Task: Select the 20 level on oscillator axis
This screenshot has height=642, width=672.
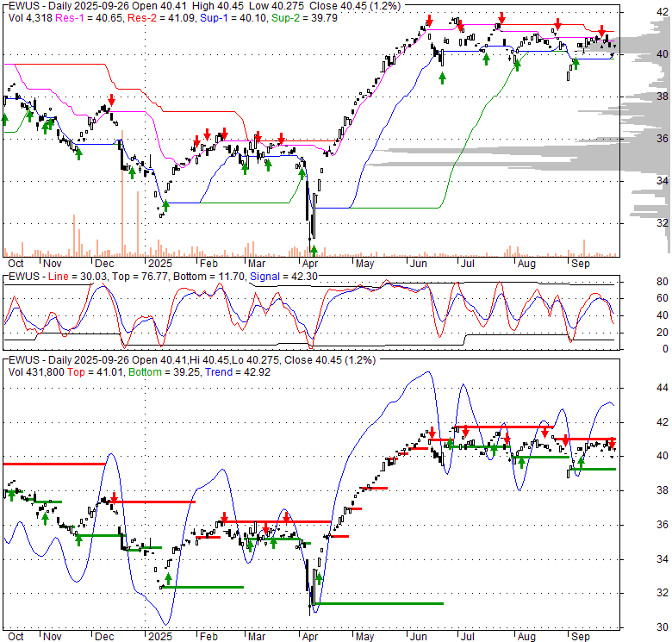Action: [663, 332]
